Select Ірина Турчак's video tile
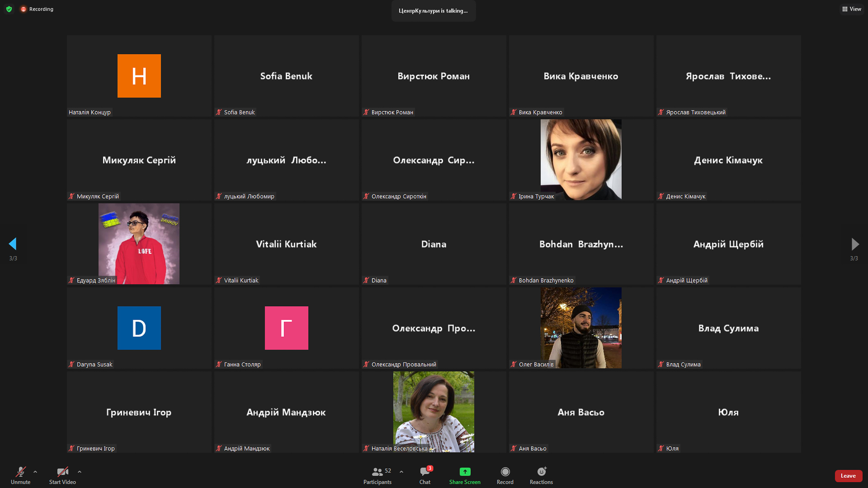This screenshot has width=868, height=488. coord(581,159)
